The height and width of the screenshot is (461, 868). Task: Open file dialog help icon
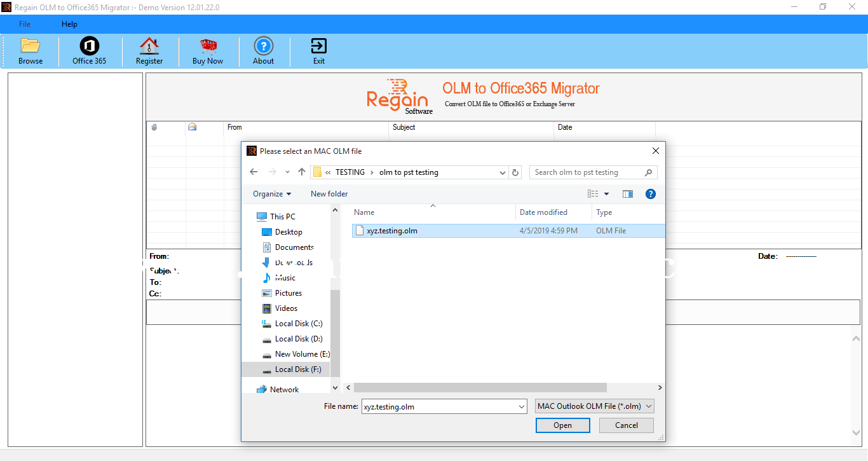(650, 194)
